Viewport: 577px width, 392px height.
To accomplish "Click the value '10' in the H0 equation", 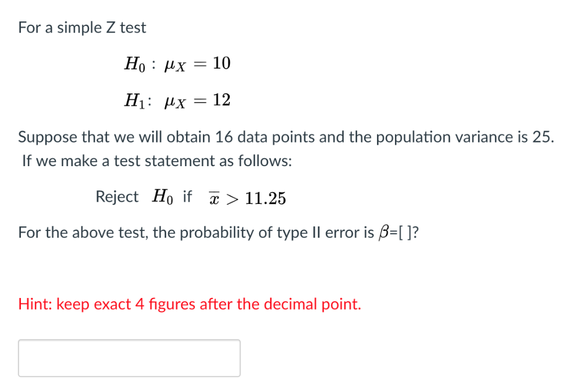I will pyautogui.click(x=221, y=64).
